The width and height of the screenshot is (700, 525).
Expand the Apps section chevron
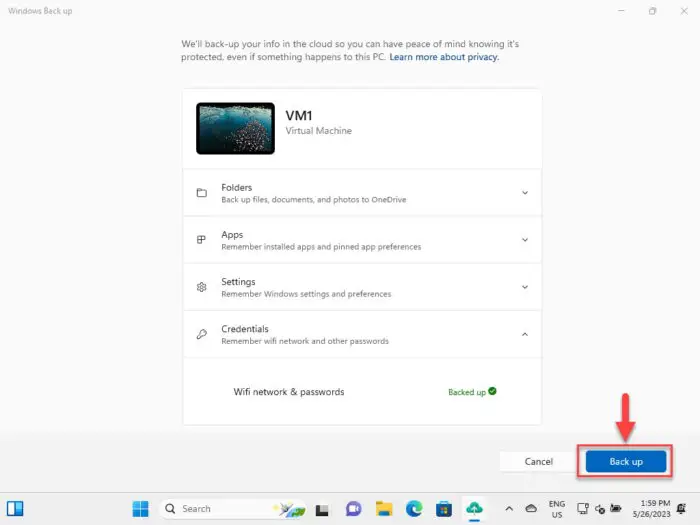tap(525, 240)
